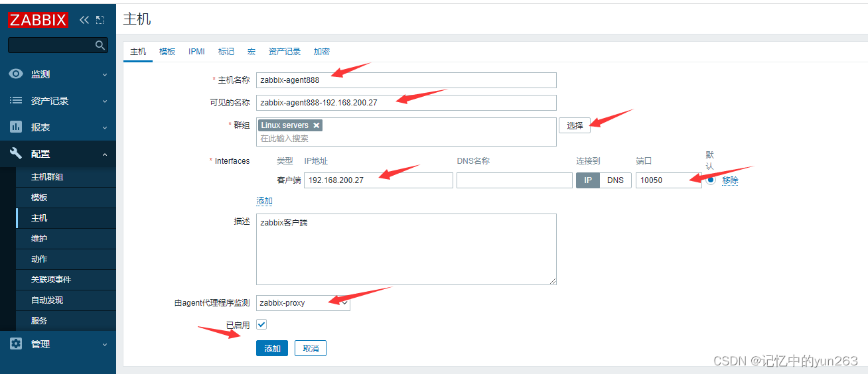Image resolution: width=868 pixels, height=374 pixels.
Task: Click the eye icon for 监测
Action: tap(16, 74)
